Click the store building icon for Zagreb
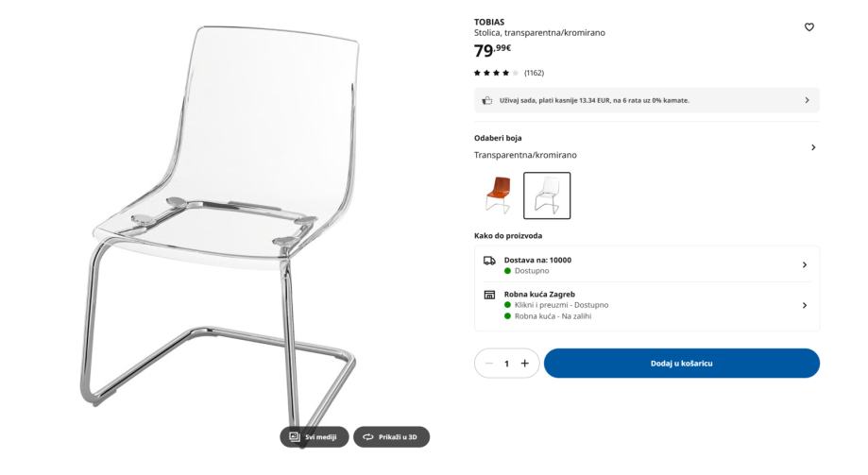The width and height of the screenshot is (868, 475). tap(489, 295)
